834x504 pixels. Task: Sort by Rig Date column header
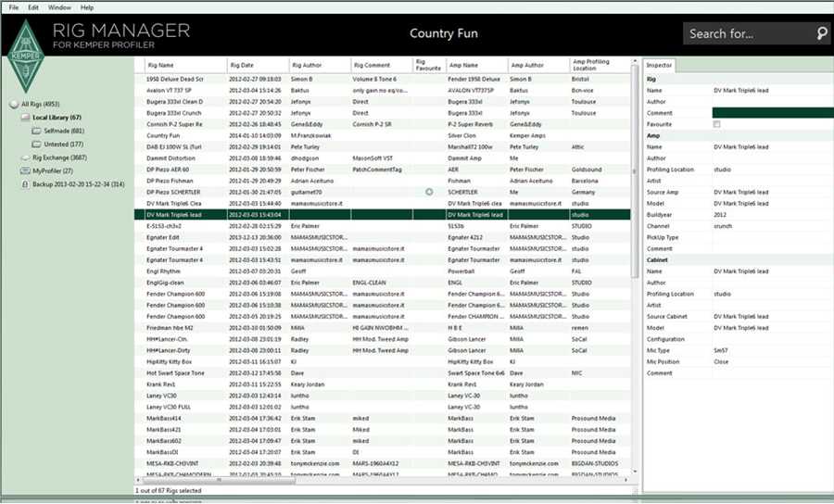(258, 66)
